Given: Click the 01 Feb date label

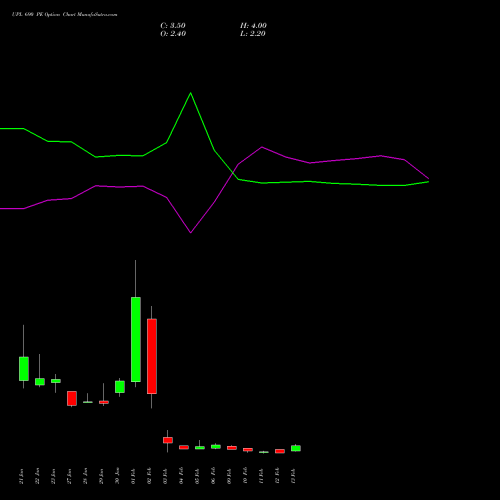Looking at the screenshot, I should 134,476.
